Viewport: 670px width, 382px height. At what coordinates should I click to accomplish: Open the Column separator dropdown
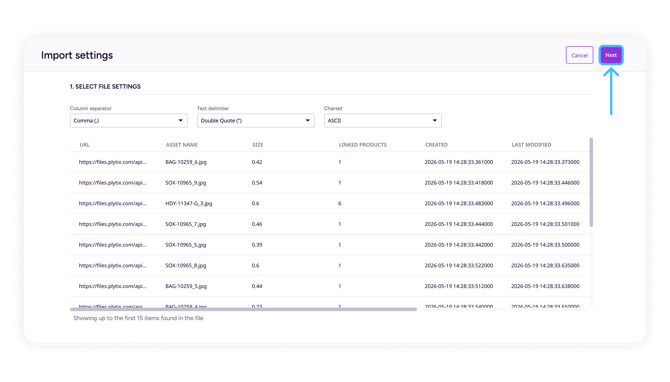pos(129,120)
